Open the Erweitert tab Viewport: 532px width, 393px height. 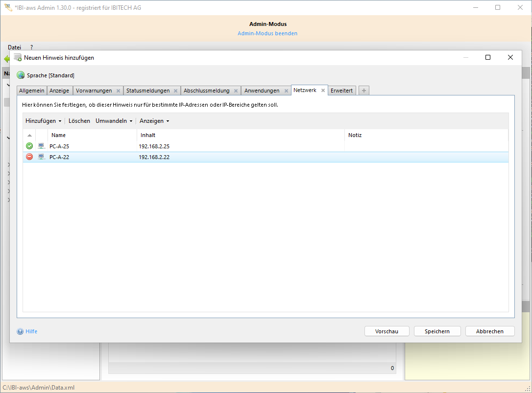341,91
